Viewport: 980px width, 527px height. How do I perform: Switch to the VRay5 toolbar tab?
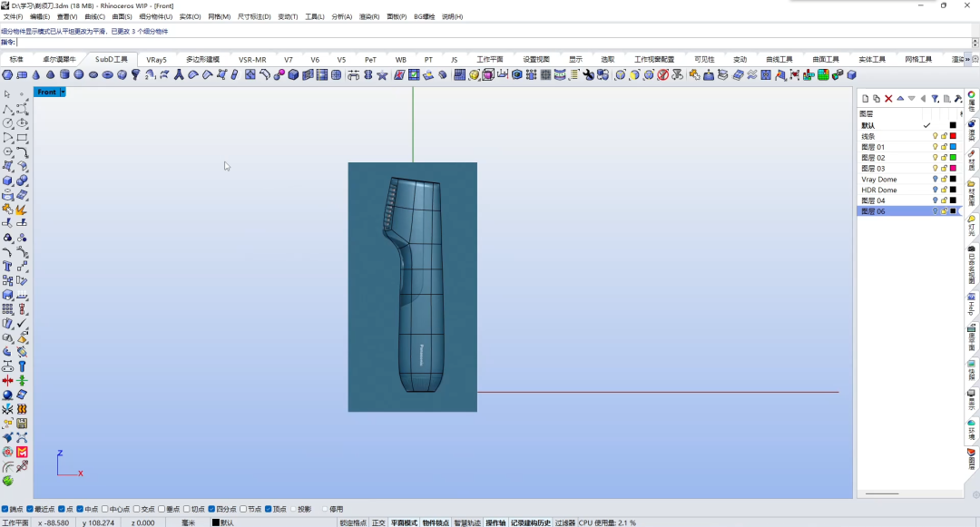pyautogui.click(x=156, y=59)
